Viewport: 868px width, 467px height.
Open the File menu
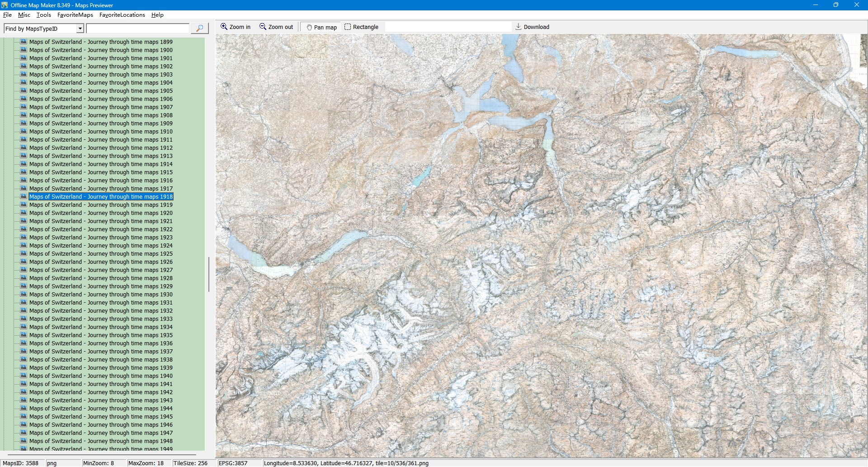click(x=7, y=15)
